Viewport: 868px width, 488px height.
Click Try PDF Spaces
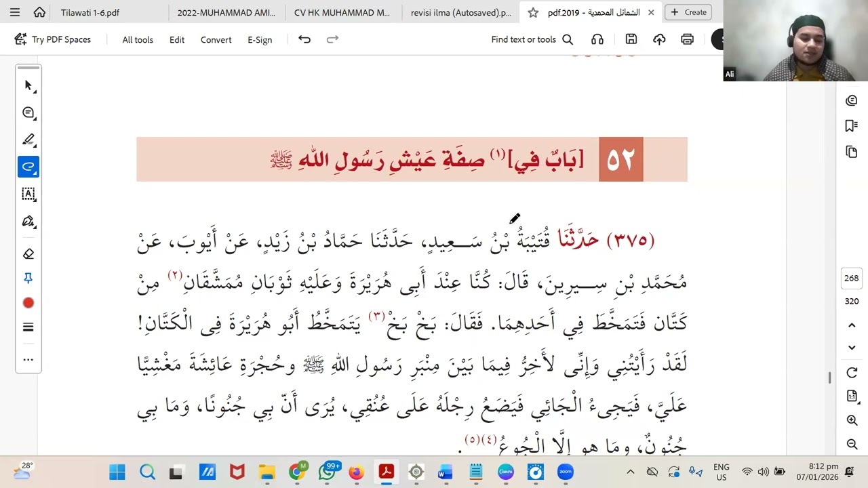pos(53,39)
